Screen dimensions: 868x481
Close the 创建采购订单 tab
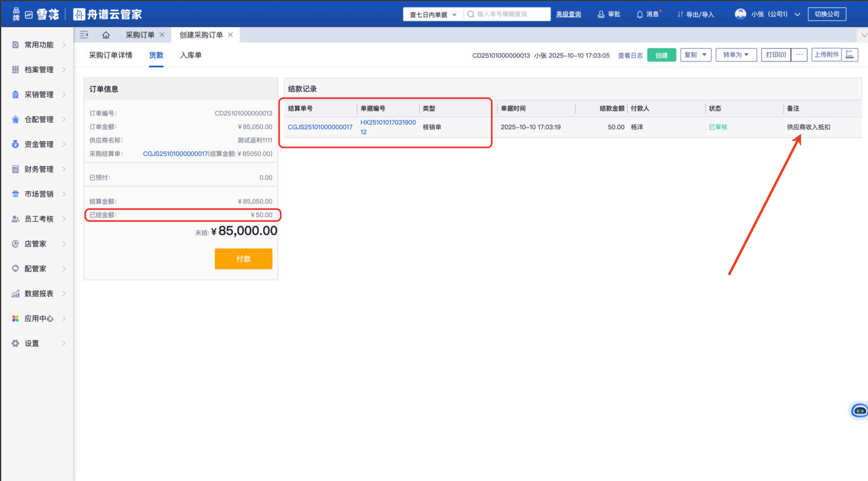(230, 35)
